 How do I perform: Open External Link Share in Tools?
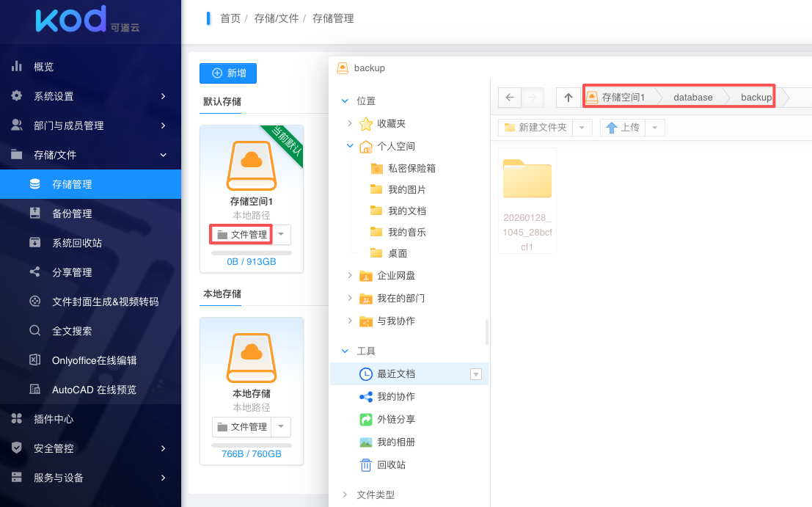[395, 419]
